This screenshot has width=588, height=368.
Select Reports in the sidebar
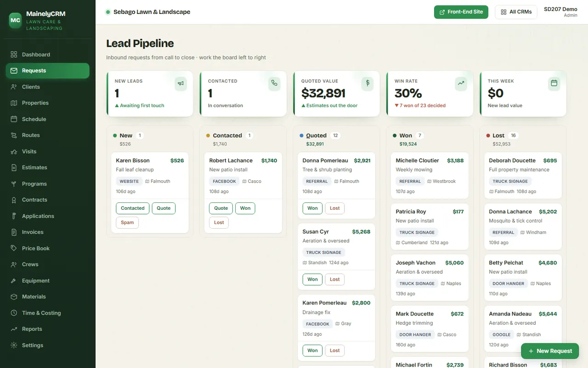(47, 329)
